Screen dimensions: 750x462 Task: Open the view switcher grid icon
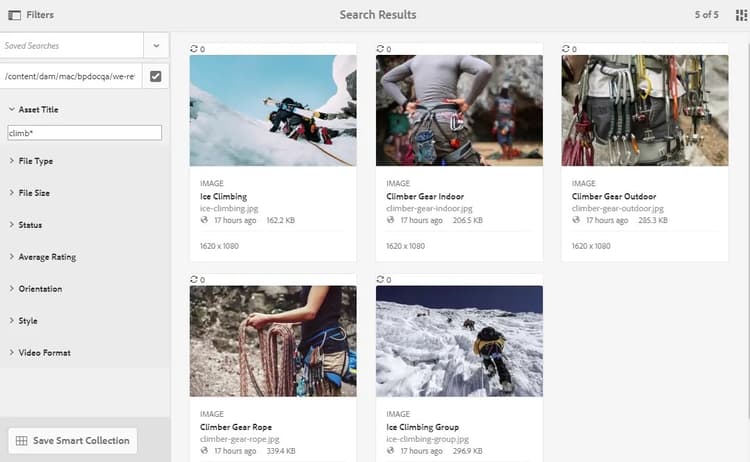[741, 15]
